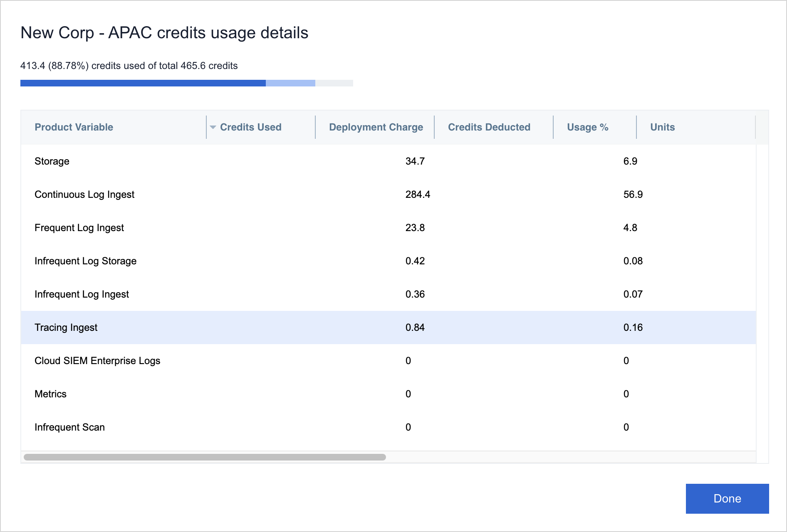This screenshot has height=532, width=787.
Task: Select the Cloud SIEM Enterprise Logs row
Action: (97, 361)
